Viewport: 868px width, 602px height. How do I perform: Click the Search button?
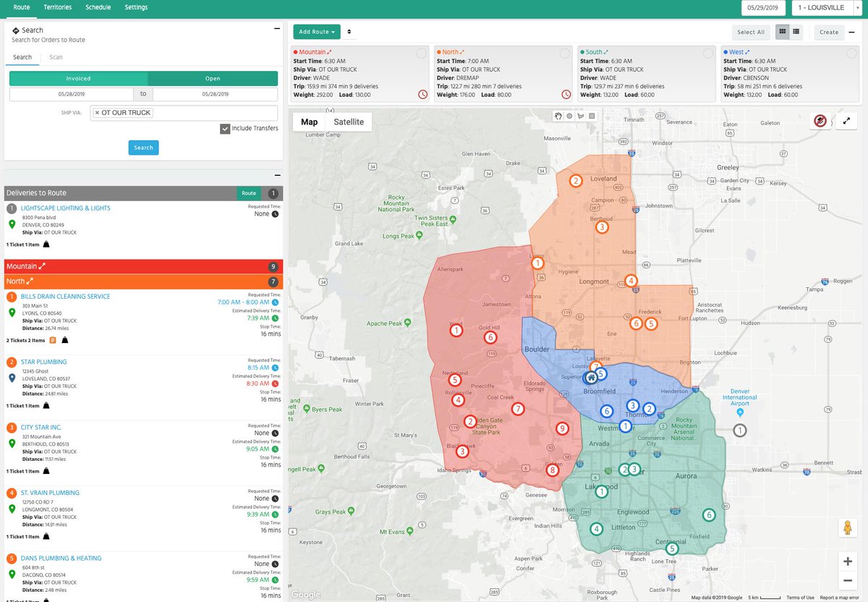143,147
